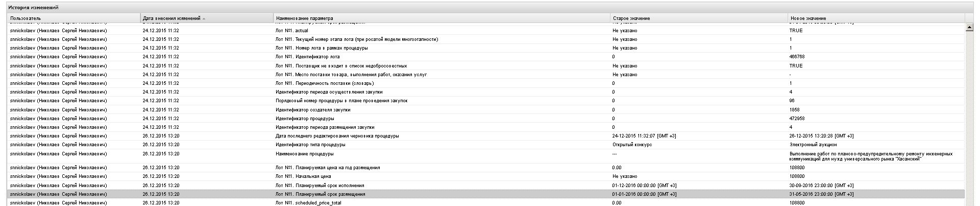Viewport: 980px width, 206px height.
Task: Select row Идентификатор типа процедуры
Action: 486,145
